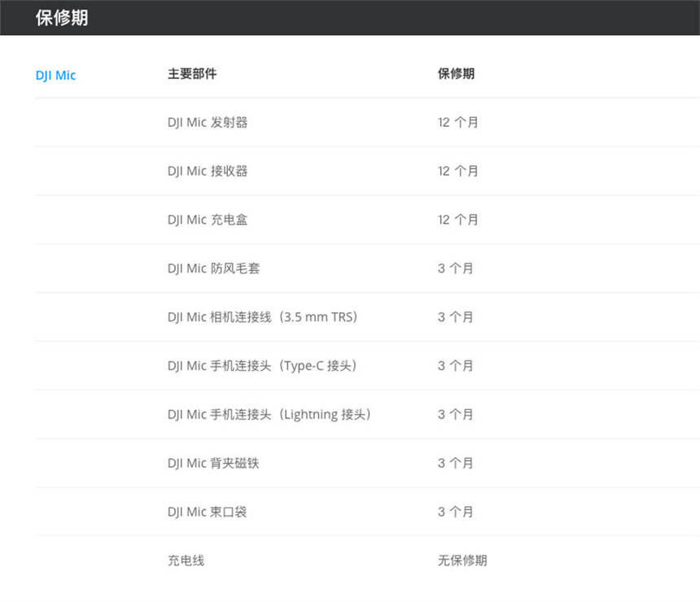Open the DJI Mic product link

(55, 76)
